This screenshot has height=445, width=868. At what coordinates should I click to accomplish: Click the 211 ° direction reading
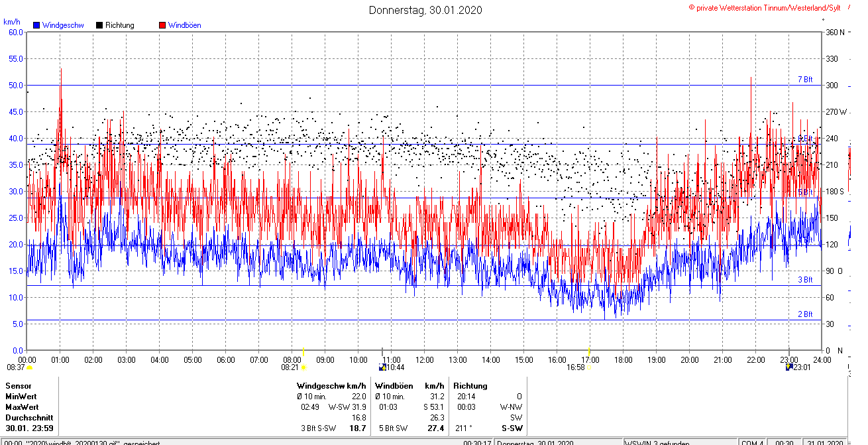[463, 428]
